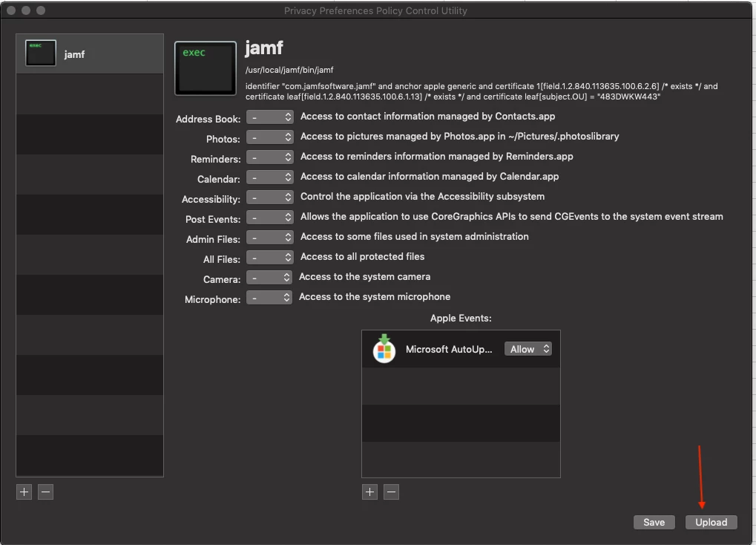Minimize the window with the middle title button
The width and height of the screenshot is (756, 545).
coord(26,10)
